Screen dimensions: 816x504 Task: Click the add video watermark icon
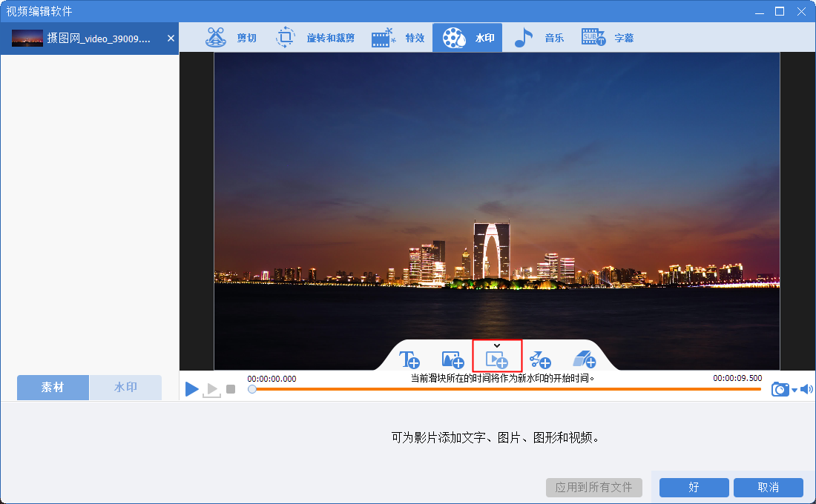click(x=496, y=360)
